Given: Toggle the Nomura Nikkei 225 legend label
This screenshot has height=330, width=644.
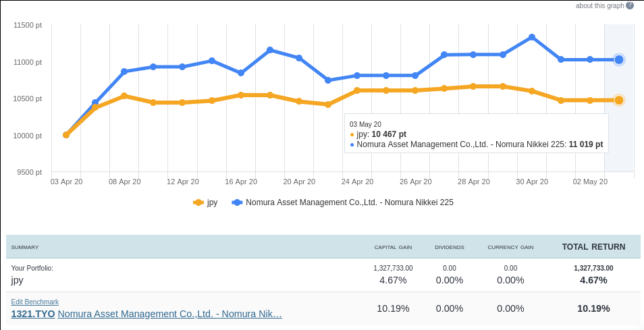Looking at the screenshot, I should click(349, 202).
